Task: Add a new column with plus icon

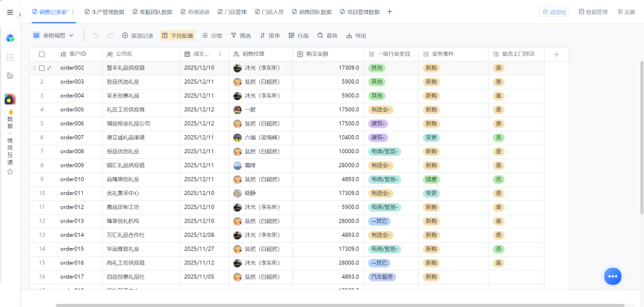Action: 557,55
